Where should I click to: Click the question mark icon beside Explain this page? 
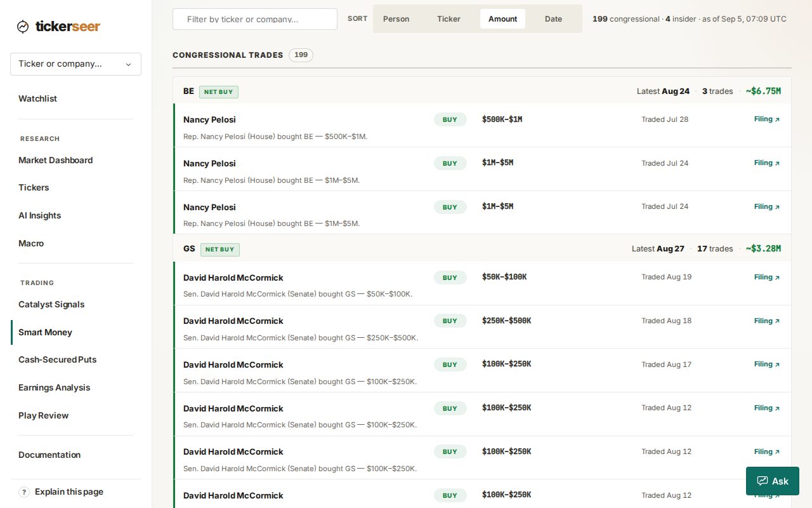(x=24, y=492)
